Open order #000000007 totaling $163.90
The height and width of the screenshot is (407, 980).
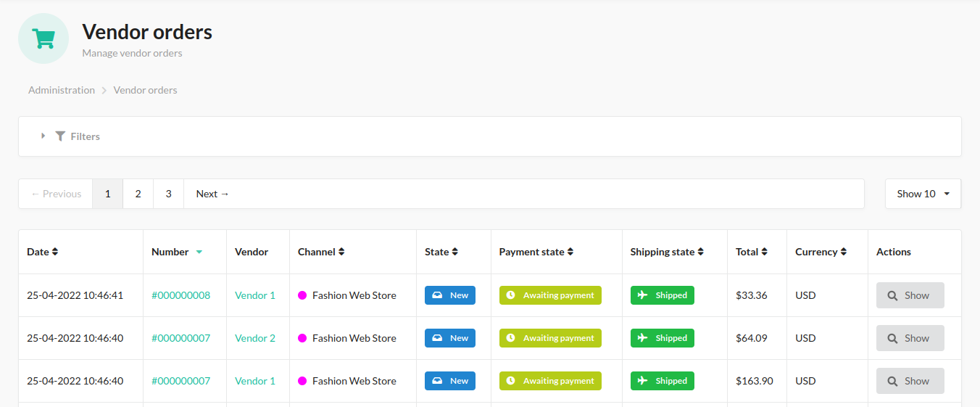180,381
